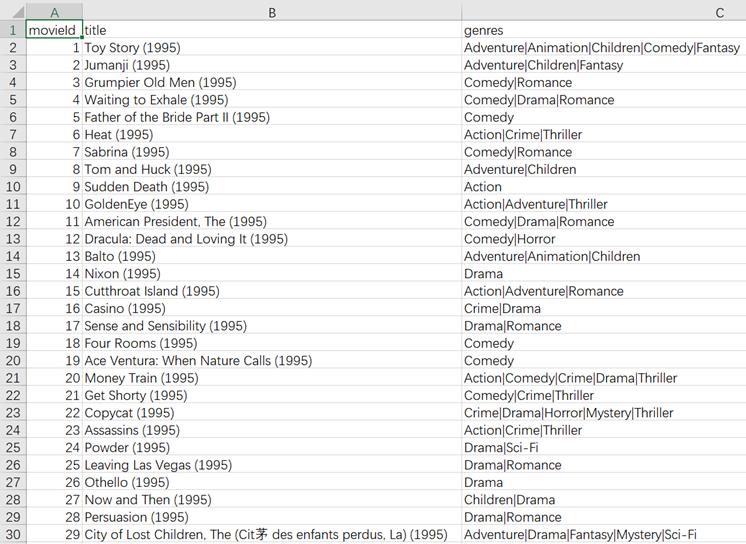Click the genres header cell
This screenshot has height=544, width=746.
point(604,30)
